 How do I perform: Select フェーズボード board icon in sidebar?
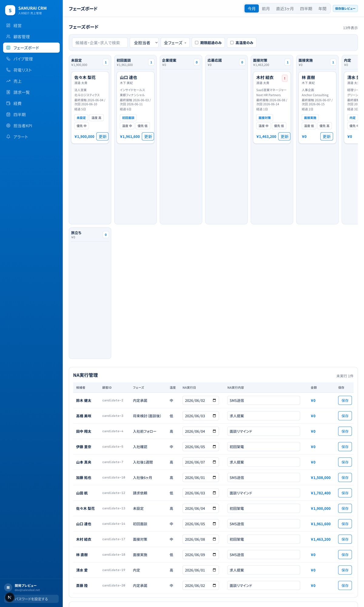[8, 48]
